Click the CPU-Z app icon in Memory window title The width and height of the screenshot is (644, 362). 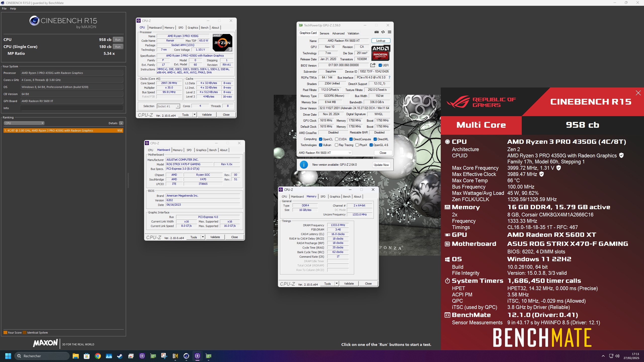coord(281,190)
